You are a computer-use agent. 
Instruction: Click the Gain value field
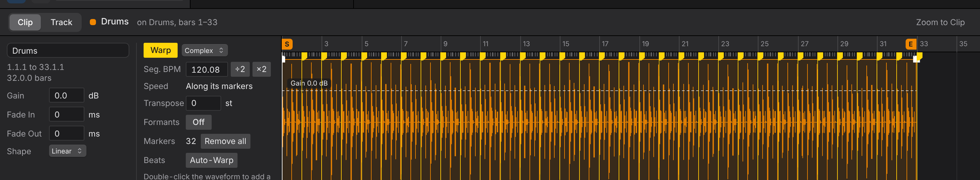[67, 95]
